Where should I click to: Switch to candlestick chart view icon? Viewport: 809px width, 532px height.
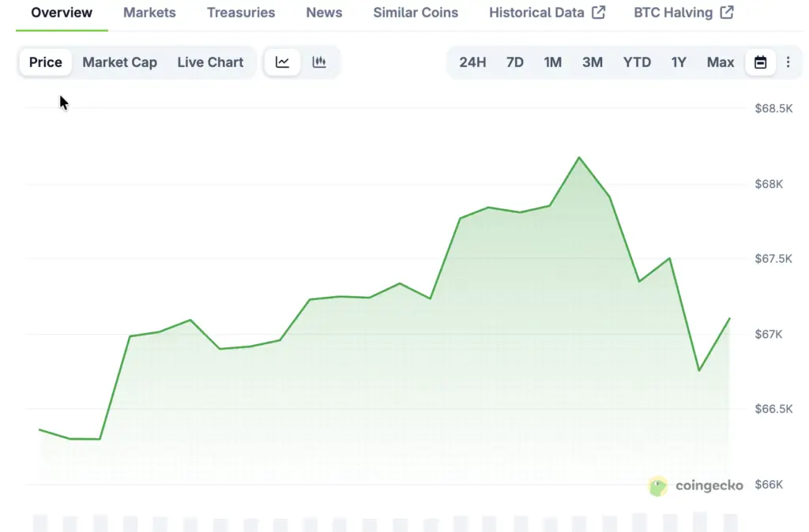[319, 62]
